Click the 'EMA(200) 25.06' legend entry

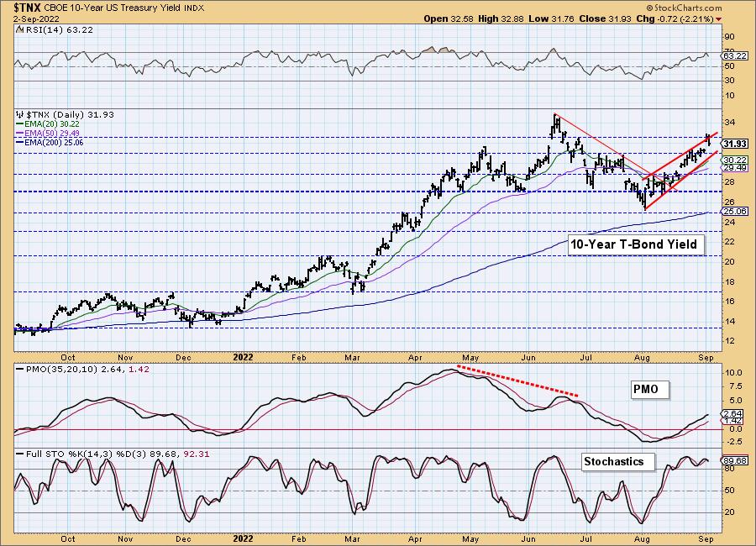54,142
